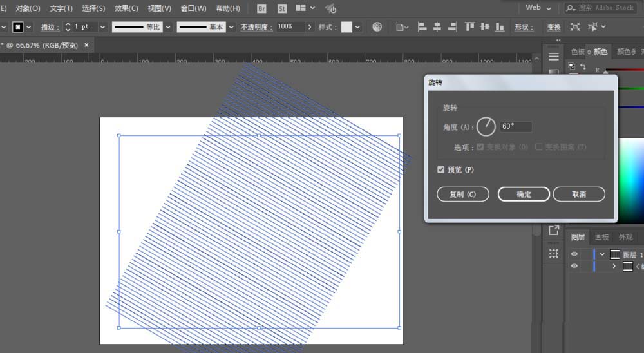Click the properties panel hamburger icon

pos(554,57)
